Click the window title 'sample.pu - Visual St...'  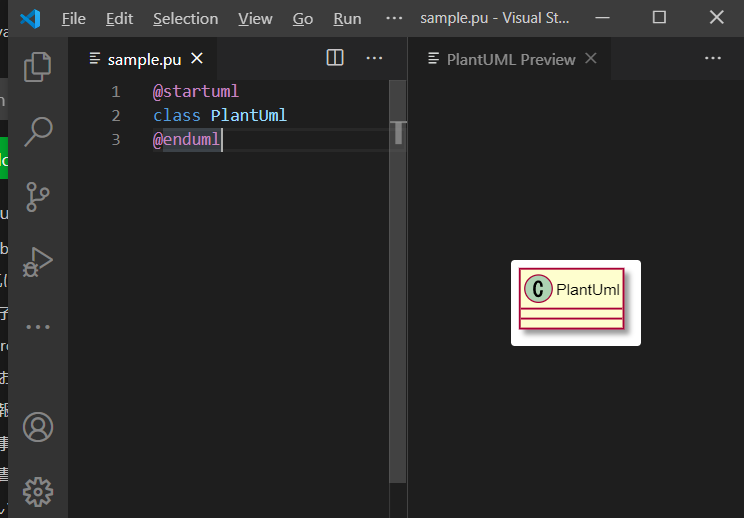click(494, 18)
